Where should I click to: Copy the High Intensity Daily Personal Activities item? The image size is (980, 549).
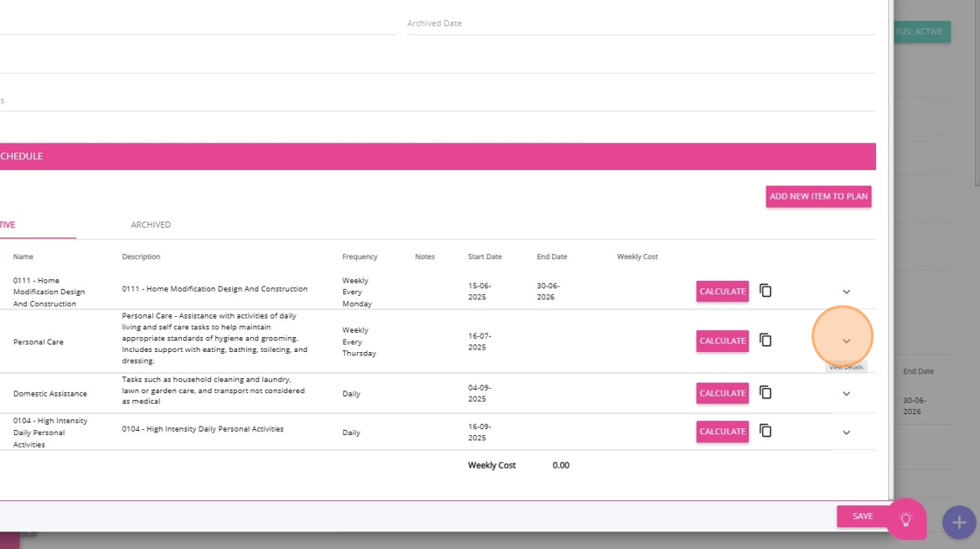(x=766, y=431)
